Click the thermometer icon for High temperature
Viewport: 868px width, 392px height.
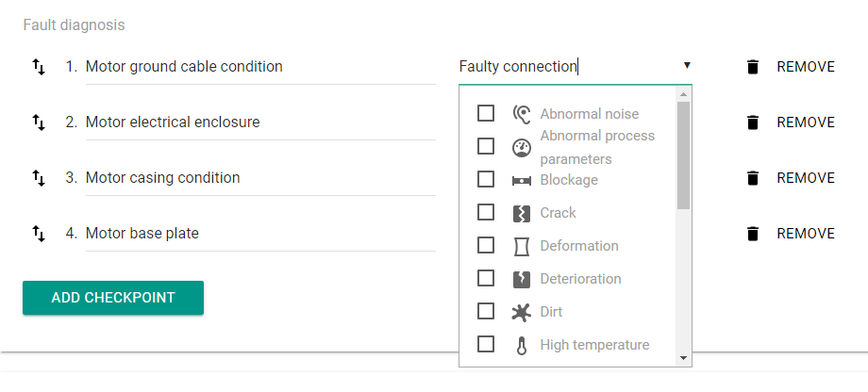522,346
